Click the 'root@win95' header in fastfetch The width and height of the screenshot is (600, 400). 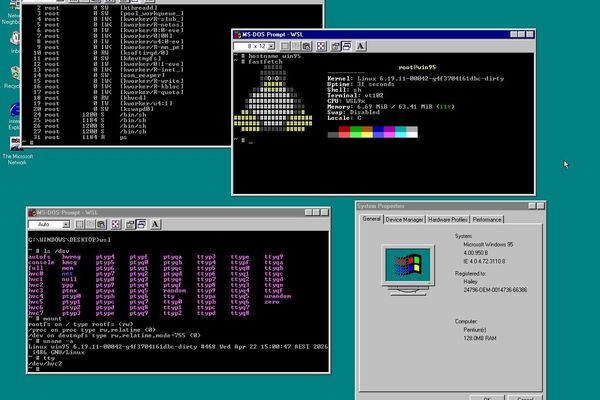[x=417, y=67]
